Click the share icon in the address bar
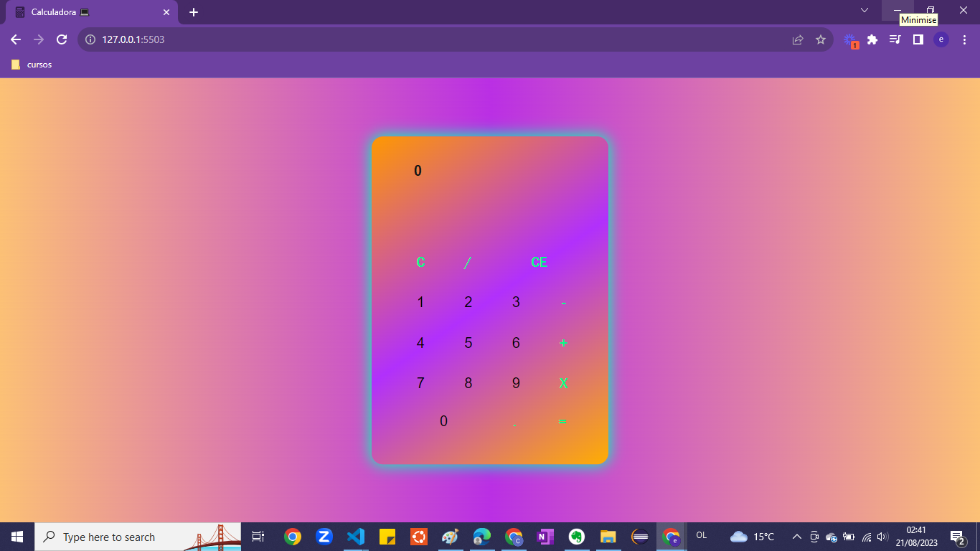 click(x=798, y=39)
